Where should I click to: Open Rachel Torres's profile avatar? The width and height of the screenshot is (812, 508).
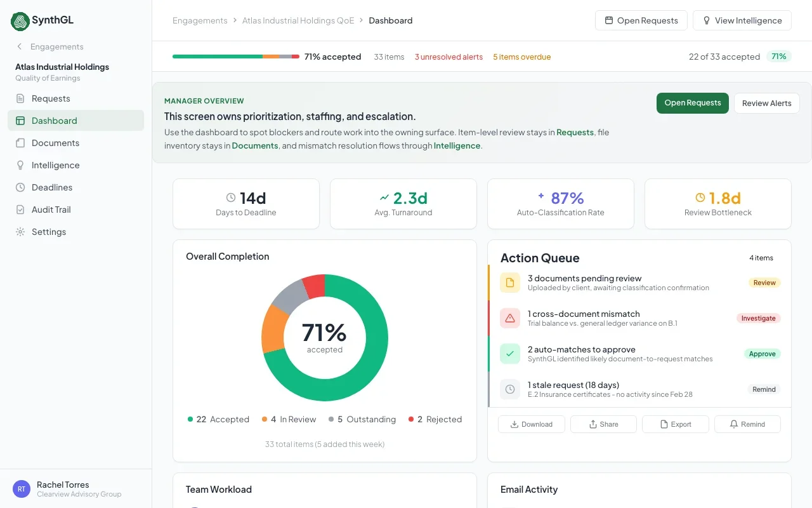coord(21,488)
